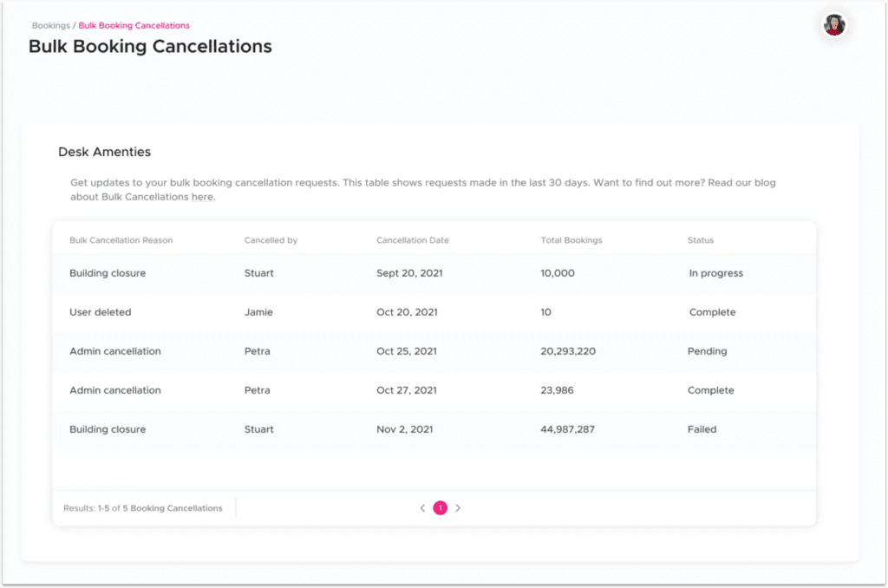This screenshot has width=888, height=588.
Task: Sort by Total Bookings column
Action: tap(571, 240)
